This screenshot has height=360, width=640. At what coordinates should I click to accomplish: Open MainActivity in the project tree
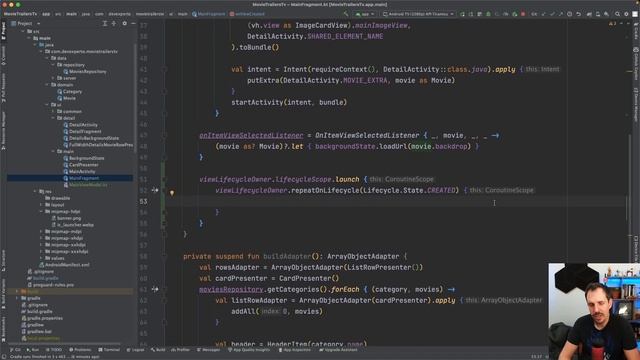pos(79,171)
